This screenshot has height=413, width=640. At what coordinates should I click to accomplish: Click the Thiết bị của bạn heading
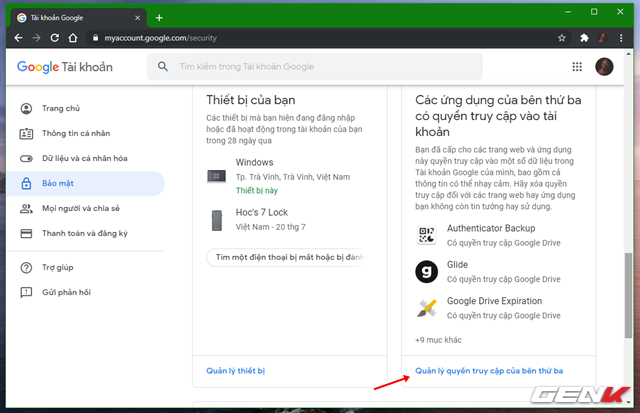click(x=251, y=100)
